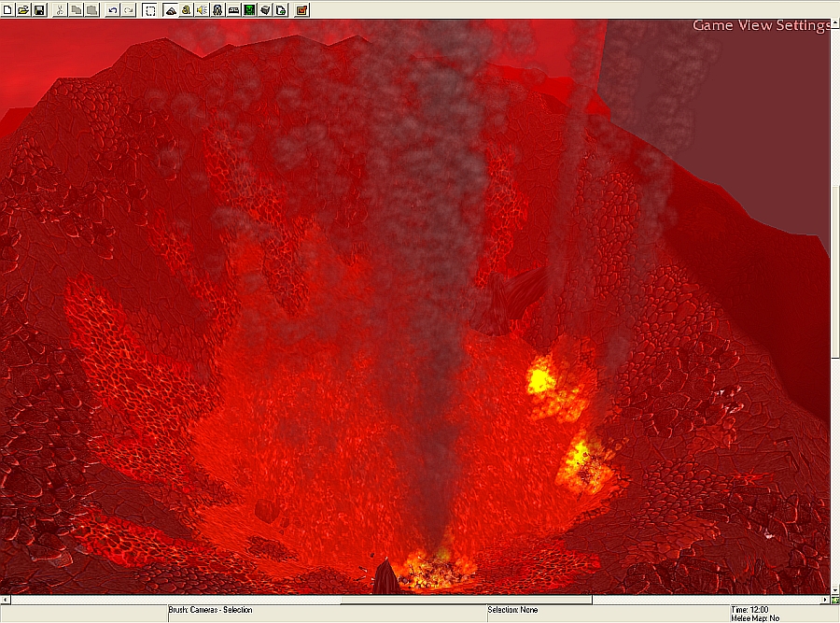
Task: Click 'Brush: Cameras - Selection' status text
Action: pyautogui.click(x=210, y=610)
